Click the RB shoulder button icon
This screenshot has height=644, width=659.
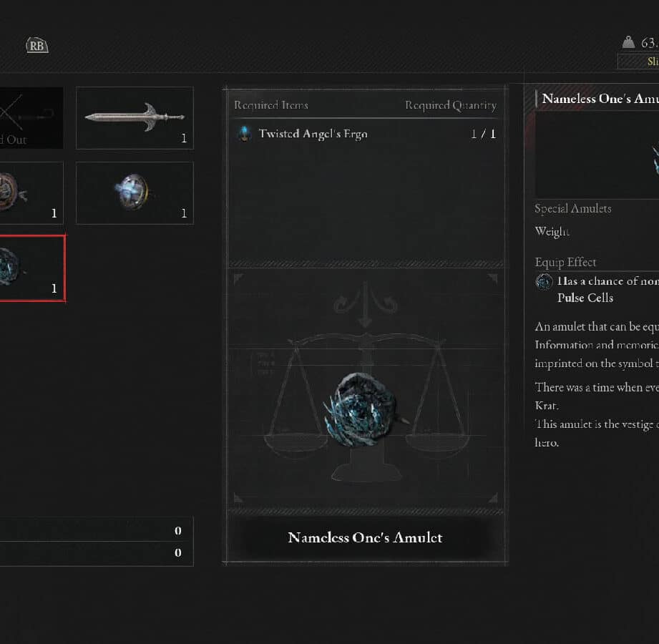(x=37, y=45)
